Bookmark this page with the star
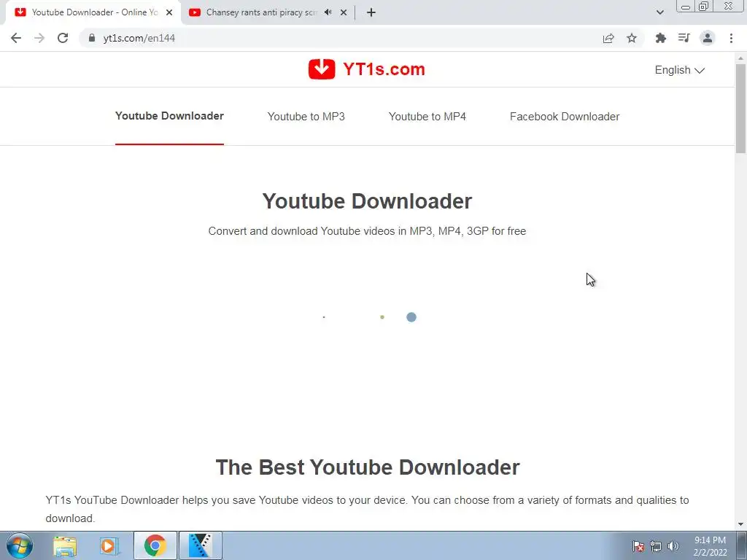 click(632, 38)
